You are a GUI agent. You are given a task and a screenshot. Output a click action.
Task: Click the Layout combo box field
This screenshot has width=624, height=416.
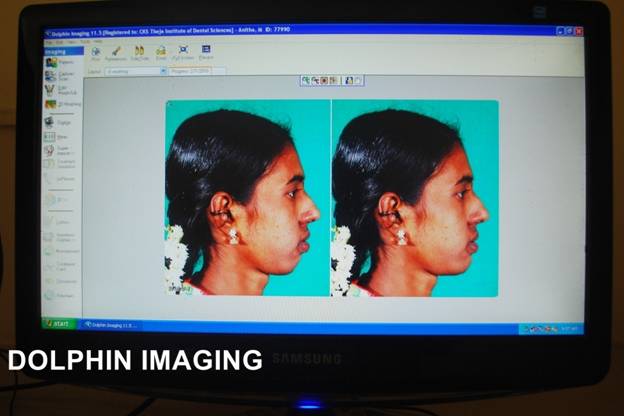pyautogui.click(x=135, y=72)
